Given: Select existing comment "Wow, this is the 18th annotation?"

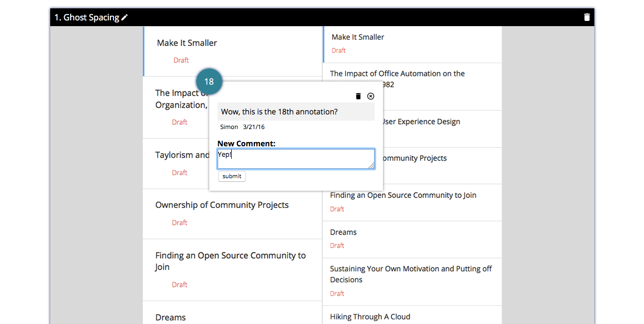Looking at the screenshot, I should click(x=296, y=112).
